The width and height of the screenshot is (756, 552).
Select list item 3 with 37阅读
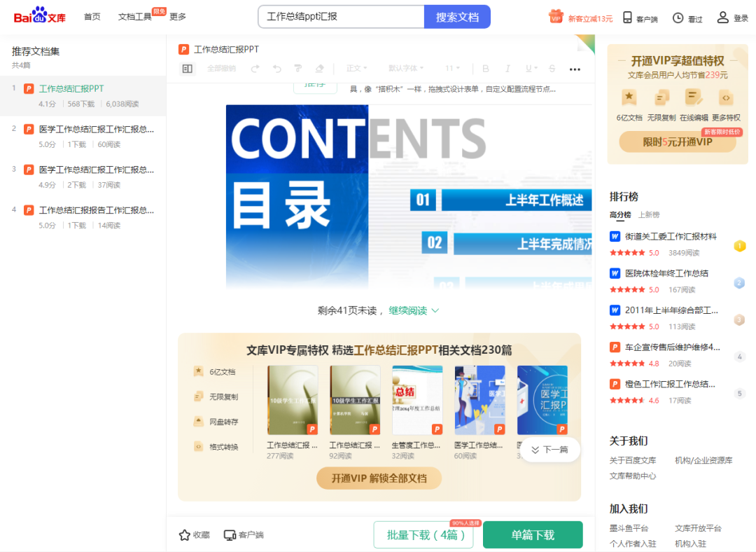coord(83,177)
